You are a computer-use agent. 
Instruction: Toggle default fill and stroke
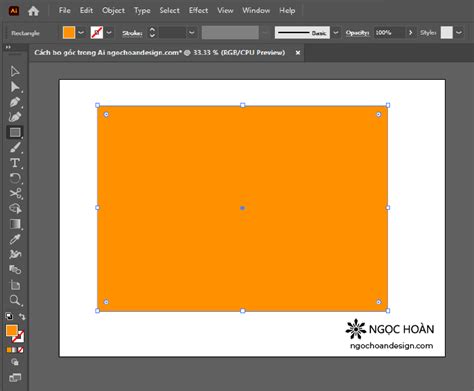(9, 316)
